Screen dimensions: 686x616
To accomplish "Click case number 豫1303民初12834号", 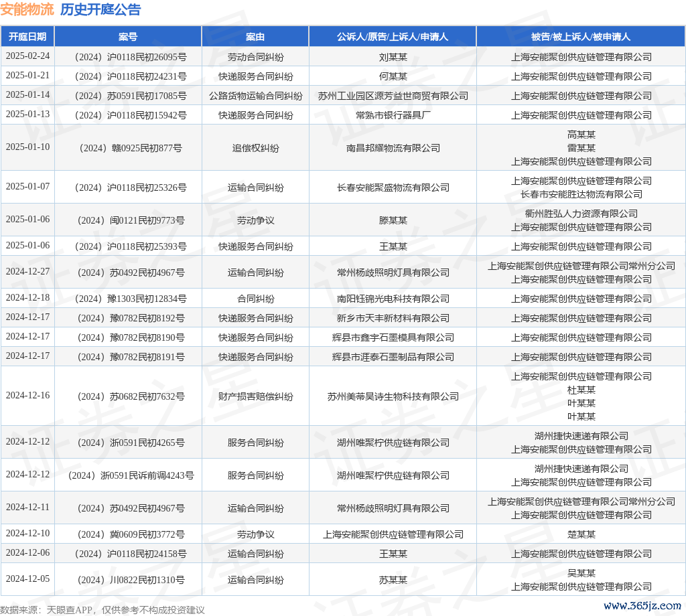I will (131, 299).
